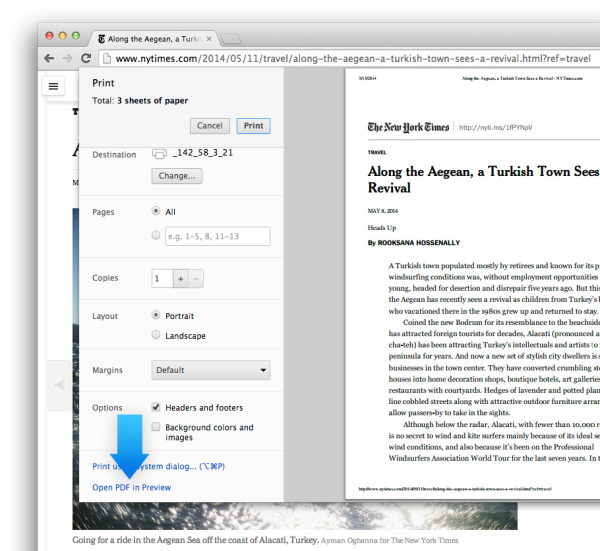
Task: Click the previous article arrow on left edge
Action: coord(58,384)
